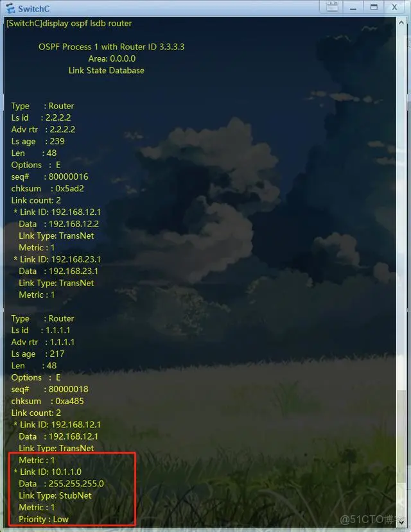Click the vertical scrollbar thumb near the bottom
411x532 pixels.
[x=401, y=437]
